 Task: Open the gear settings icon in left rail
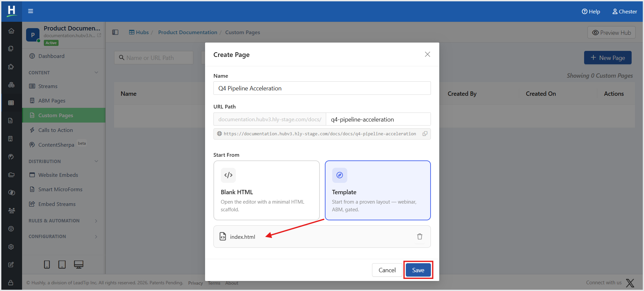[11, 247]
